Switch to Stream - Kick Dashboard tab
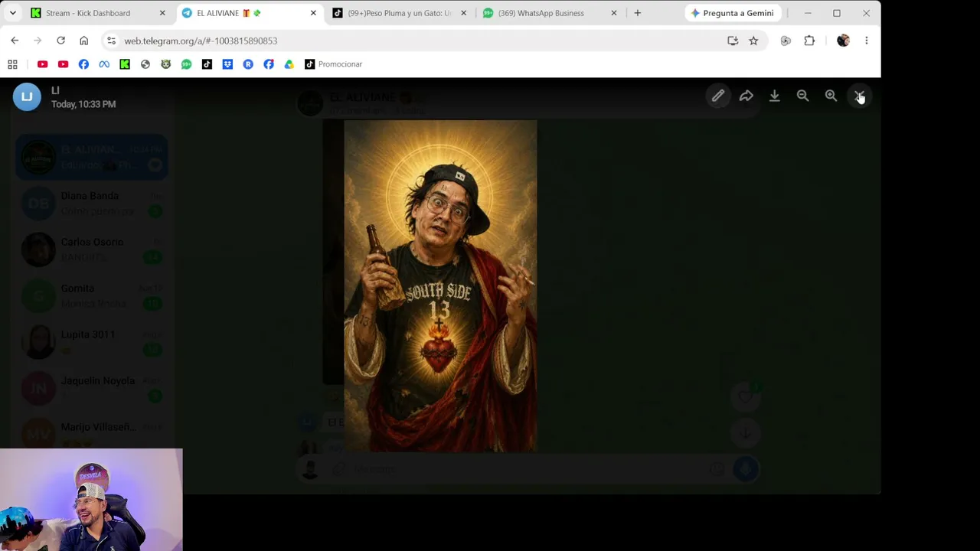The height and width of the screenshot is (551, 980). (98, 13)
